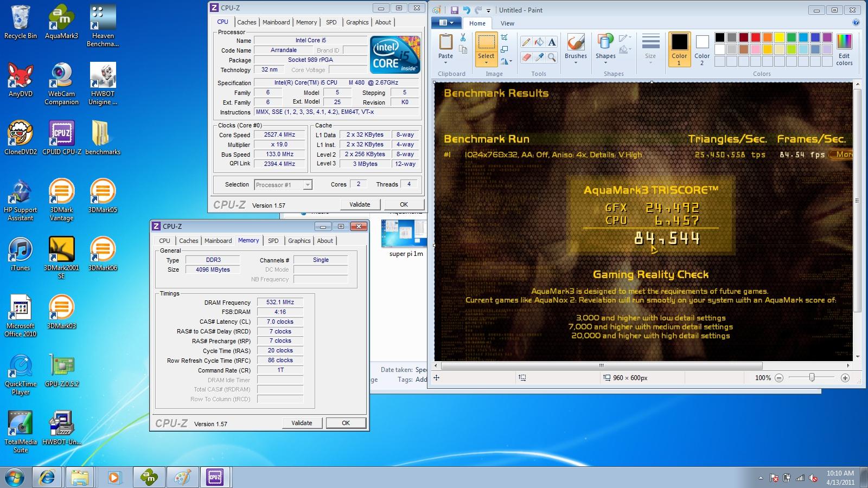Image resolution: width=868 pixels, height=488 pixels.
Task: Open SPD tab in lower CPU-Z window
Action: point(273,241)
